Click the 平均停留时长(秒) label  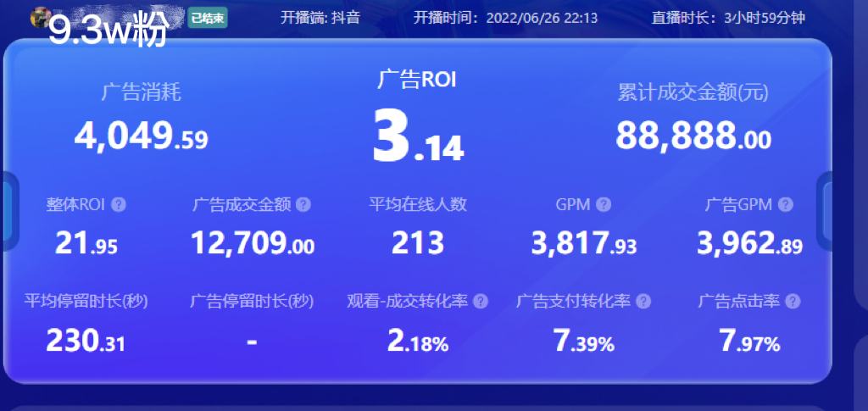(86, 302)
